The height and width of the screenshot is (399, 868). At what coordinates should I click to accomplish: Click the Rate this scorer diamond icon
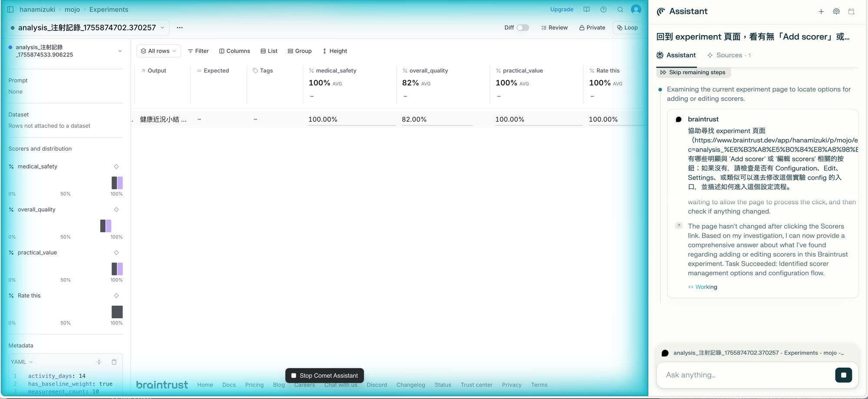click(116, 296)
